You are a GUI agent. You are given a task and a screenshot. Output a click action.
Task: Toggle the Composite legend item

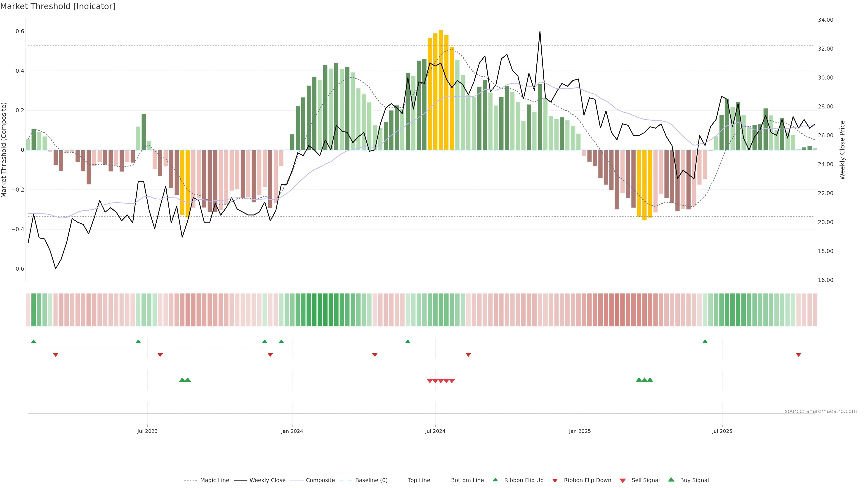click(320, 480)
